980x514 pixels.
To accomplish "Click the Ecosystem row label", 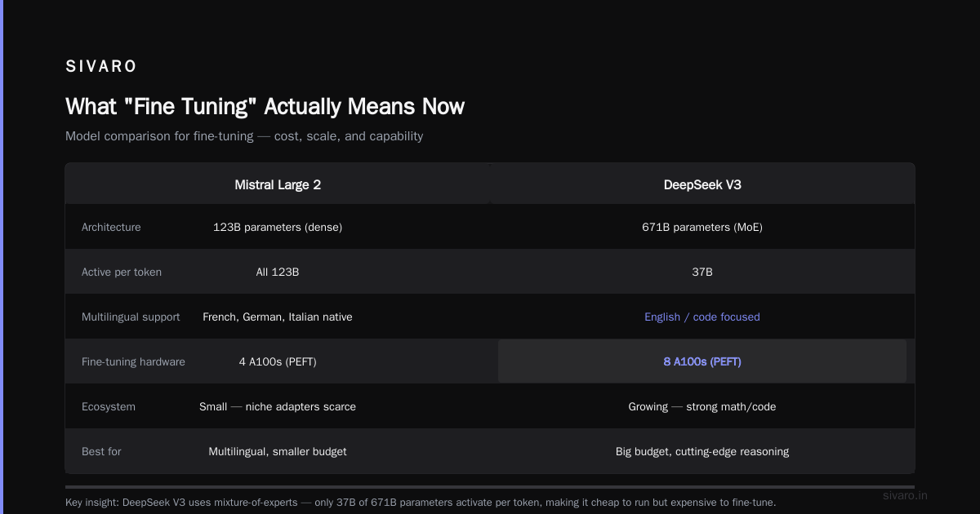I will pyautogui.click(x=109, y=406).
